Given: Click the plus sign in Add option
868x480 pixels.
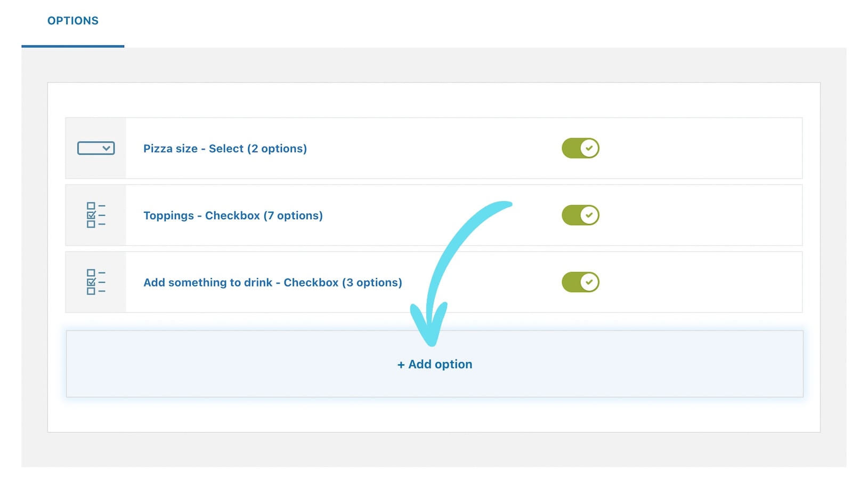Looking at the screenshot, I should [x=401, y=365].
